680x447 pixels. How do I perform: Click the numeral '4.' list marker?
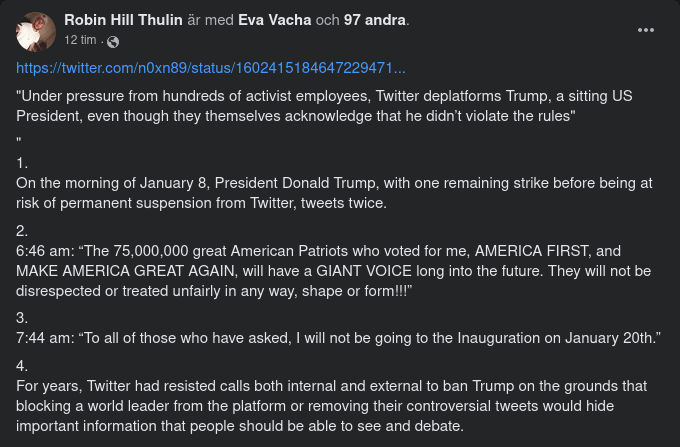23,364
